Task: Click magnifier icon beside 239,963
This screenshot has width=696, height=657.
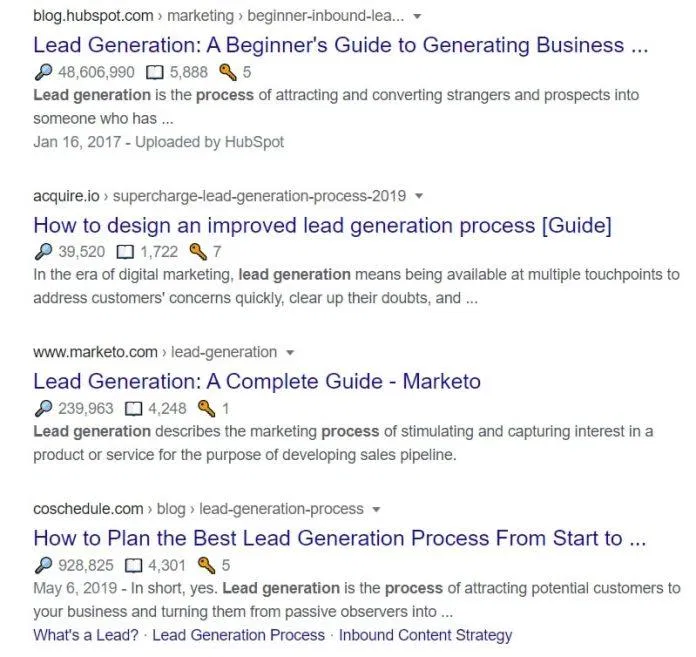Action: coord(41,408)
